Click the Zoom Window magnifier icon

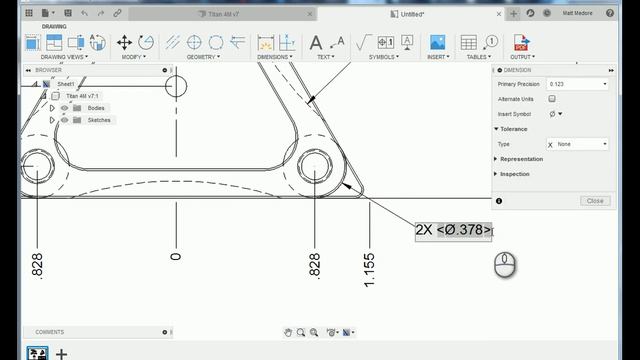(x=314, y=333)
